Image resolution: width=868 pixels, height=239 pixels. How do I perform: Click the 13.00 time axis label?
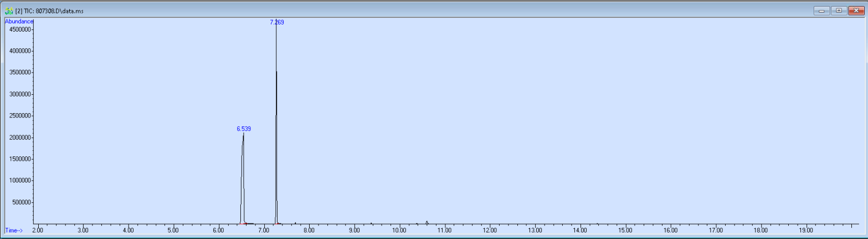[x=535, y=230]
